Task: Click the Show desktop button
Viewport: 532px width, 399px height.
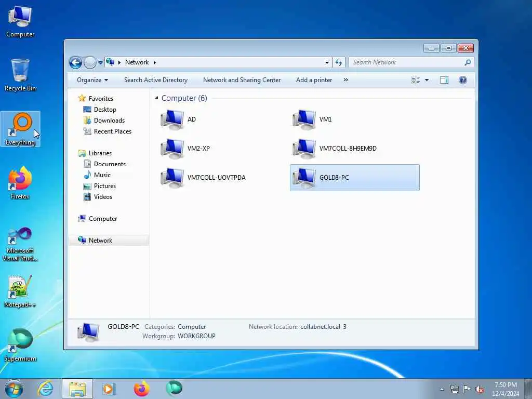Action: [528, 389]
